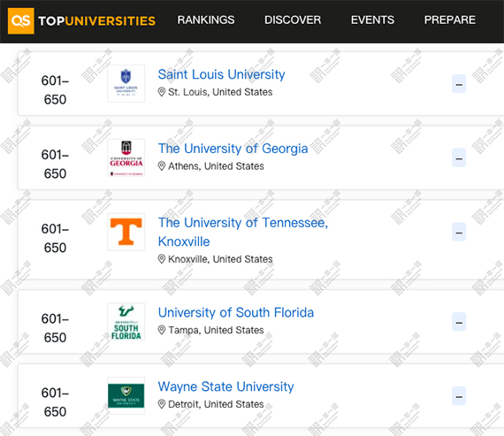The width and height of the screenshot is (504, 436).
Task: Click the Tennessee orange T logo
Action: 126,232
